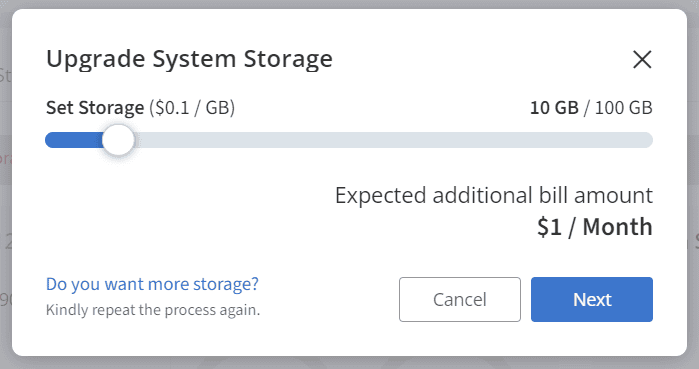Click the dimmed backdrop below the dialog
This screenshot has height=369, width=699.
tap(350, 363)
